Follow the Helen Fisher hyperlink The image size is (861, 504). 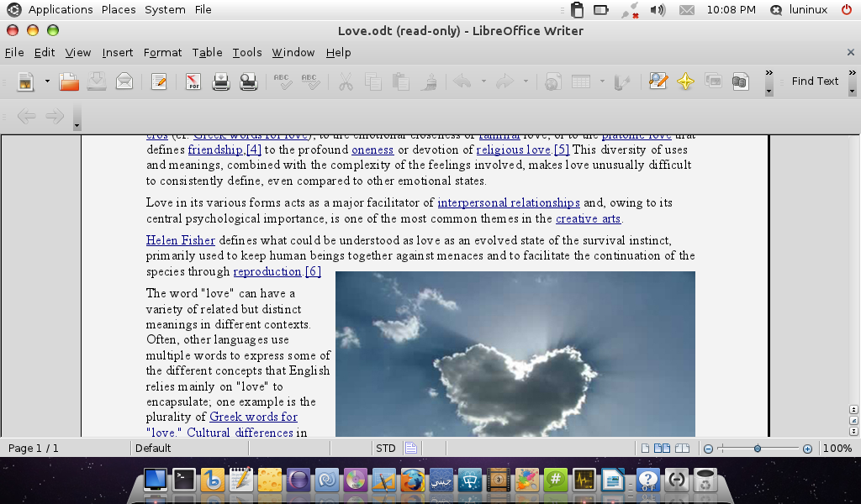180,240
